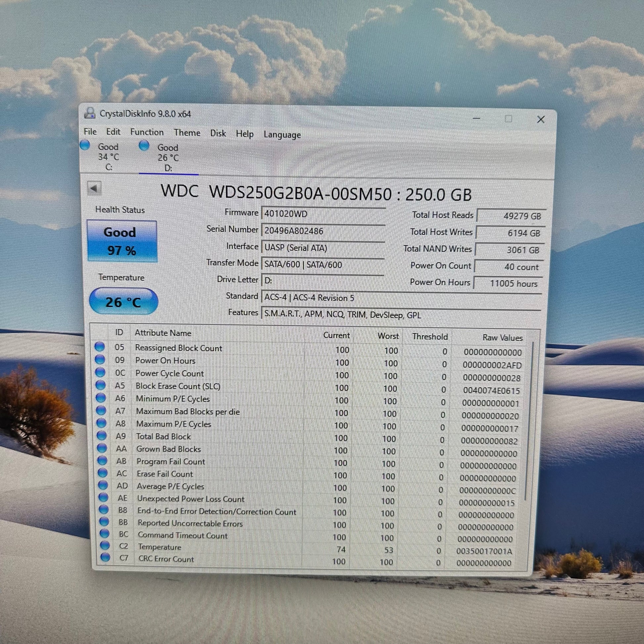The image size is (644, 644).
Task: Click the Transfer Mode SATA/600 field
Action: (322, 264)
